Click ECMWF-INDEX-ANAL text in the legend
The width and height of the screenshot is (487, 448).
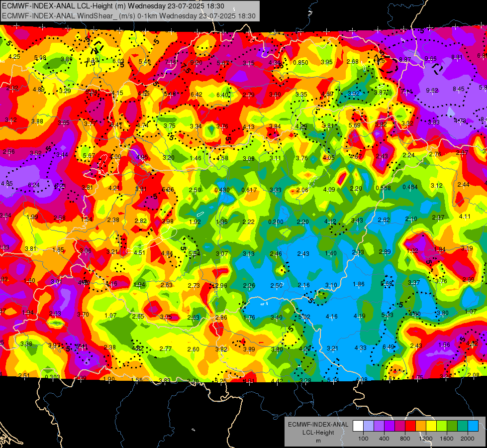pyautogui.click(x=318, y=425)
